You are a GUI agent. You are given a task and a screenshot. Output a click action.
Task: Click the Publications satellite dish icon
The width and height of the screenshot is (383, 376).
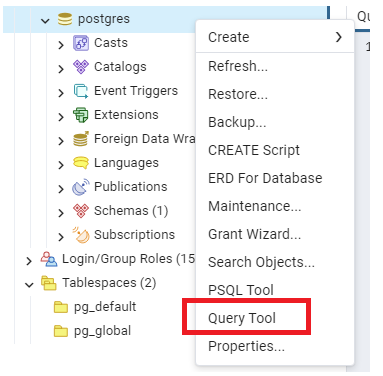(x=81, y=187)
